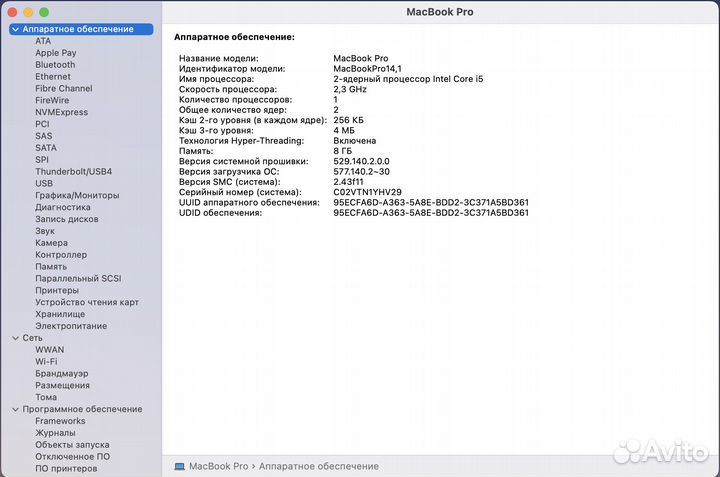Collapse the Программное обеспечение section chevron

16,409
